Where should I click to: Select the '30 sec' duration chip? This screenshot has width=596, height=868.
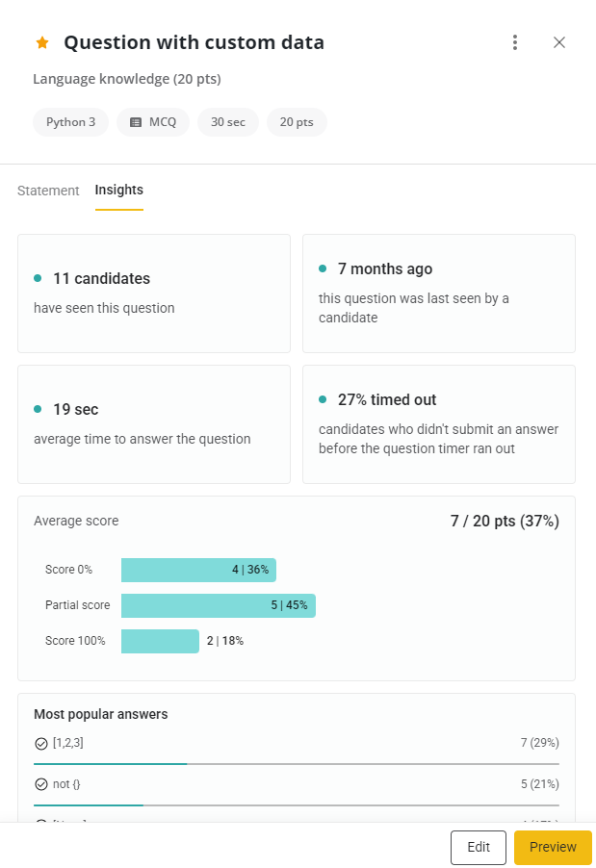[x=227, y=122]
